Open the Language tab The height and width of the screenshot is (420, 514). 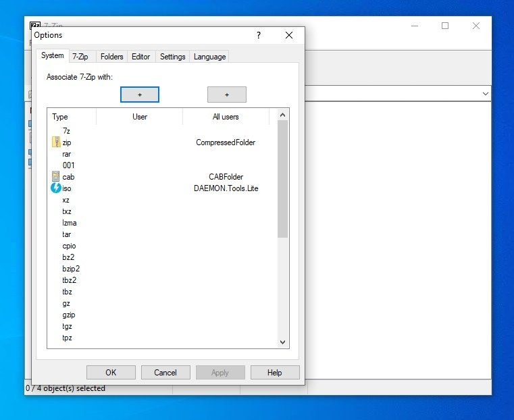(210, 57)
